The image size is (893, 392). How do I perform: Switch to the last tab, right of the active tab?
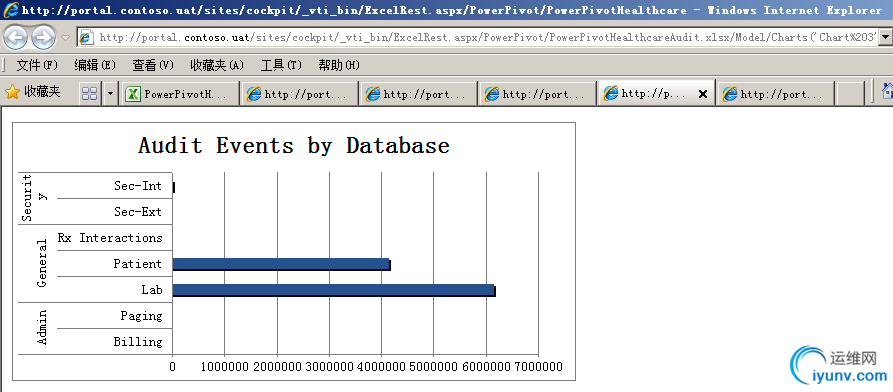click(776, 94)
